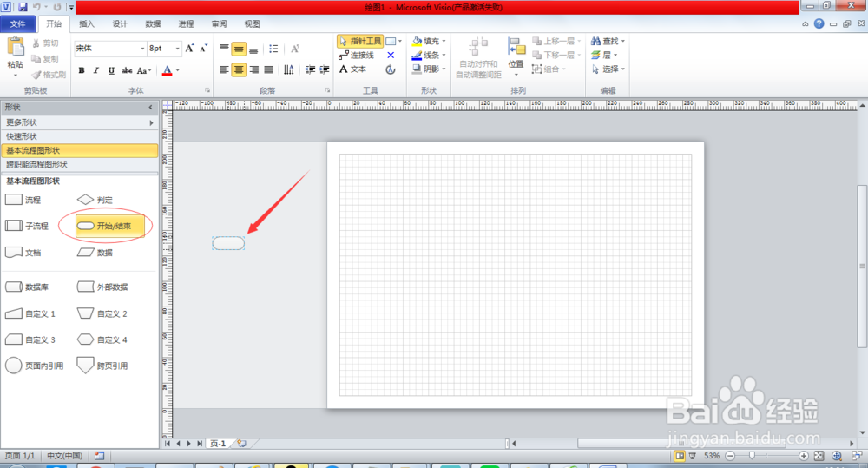Screen dimensions: 868x468
Task: Switch to the 数据 Data tab
Action: coord(153,23)
